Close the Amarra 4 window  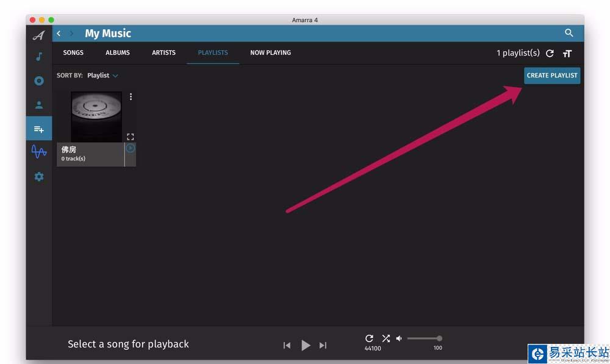pos(33,20)
